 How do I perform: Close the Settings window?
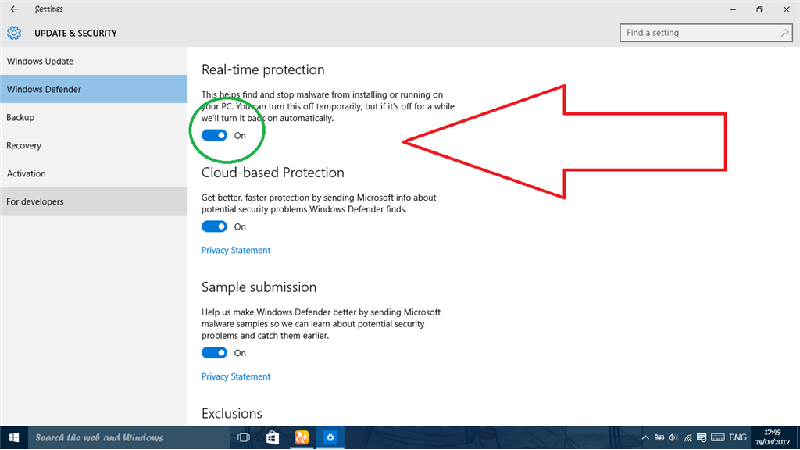[786, 9]
